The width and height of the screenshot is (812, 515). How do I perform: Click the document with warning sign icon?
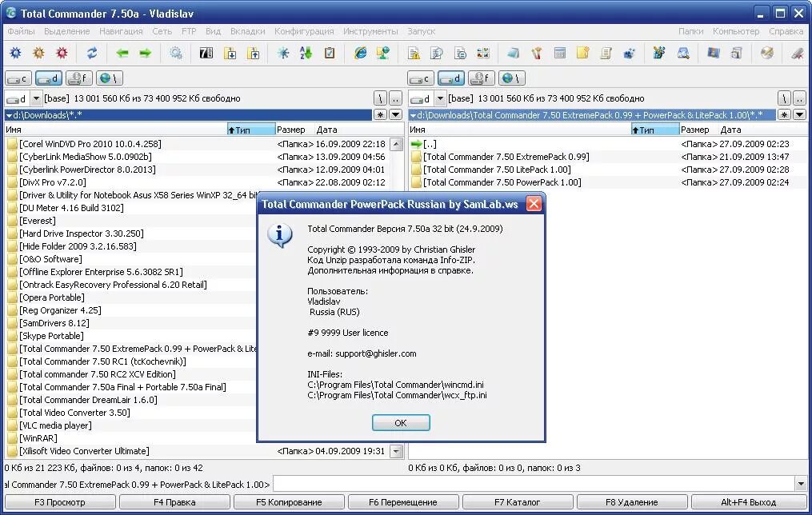(414, 53)
